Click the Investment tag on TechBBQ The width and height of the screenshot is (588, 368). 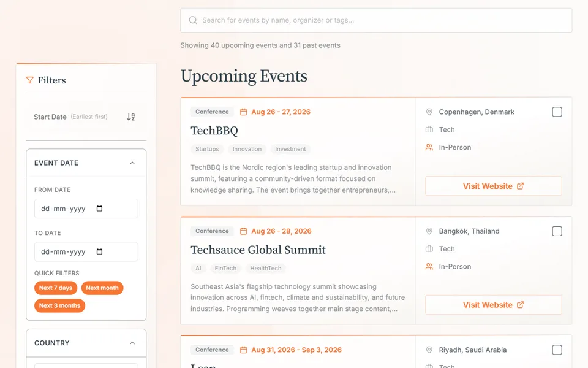(x=290, y=149)
